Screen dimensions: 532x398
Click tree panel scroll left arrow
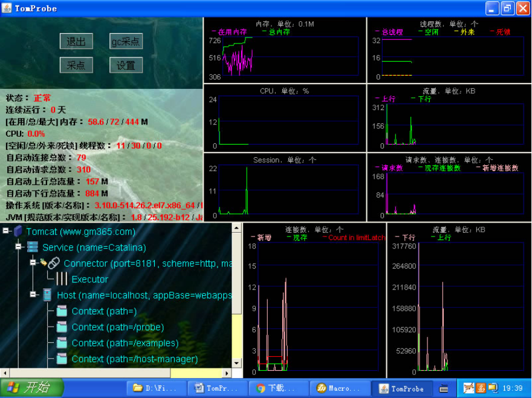(x=4, y=373)
